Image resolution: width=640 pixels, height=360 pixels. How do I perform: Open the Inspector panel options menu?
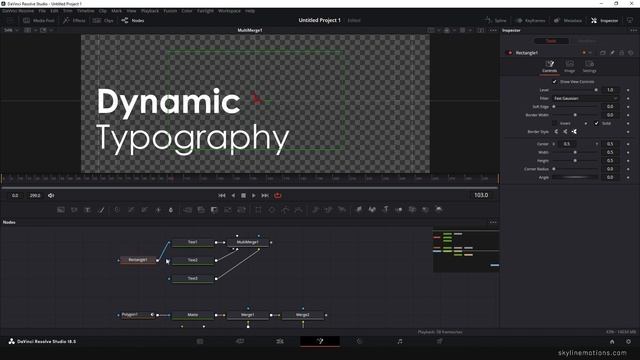(633, 30)
